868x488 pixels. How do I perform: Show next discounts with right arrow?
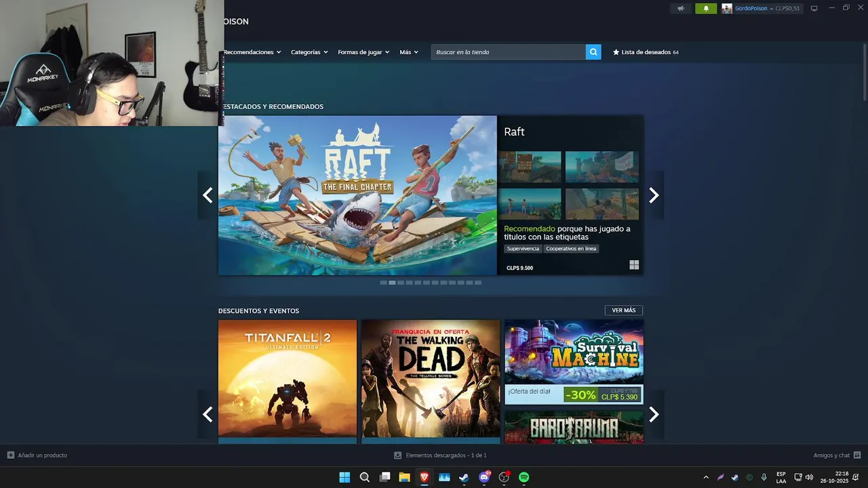click(x=654, y=414)
